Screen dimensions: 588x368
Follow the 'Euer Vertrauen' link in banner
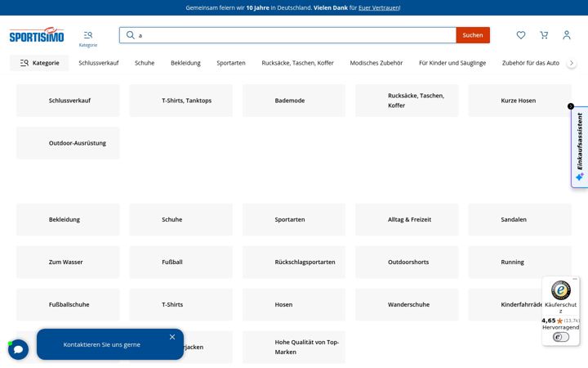pos(379,7)
